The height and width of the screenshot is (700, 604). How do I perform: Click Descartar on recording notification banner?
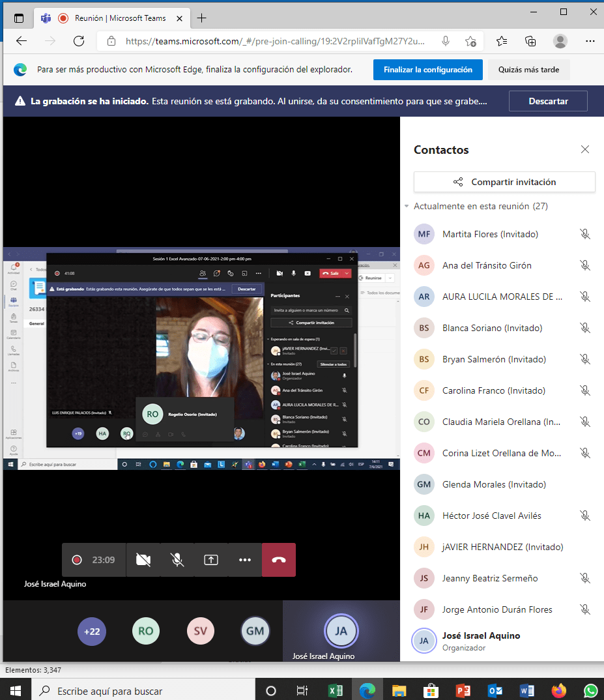(x=548, y=101)
